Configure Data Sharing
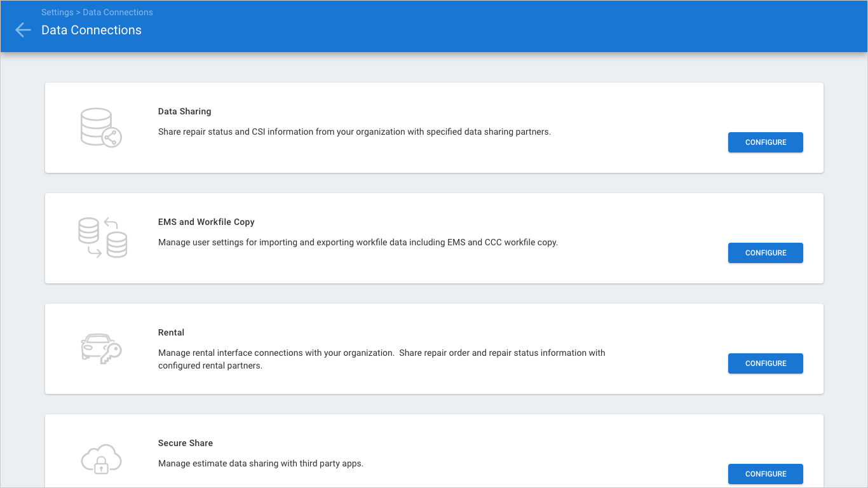This screenshot has width=868, height=488. [x=766, y=142]
